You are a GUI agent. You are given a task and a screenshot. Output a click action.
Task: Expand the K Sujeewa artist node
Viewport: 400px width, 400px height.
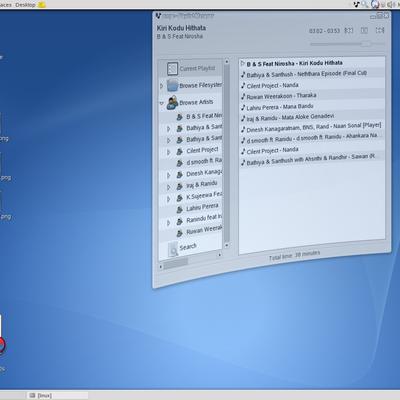coord(169,199)
